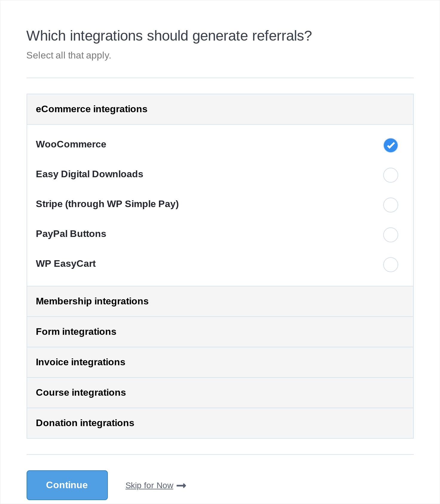Screen dimensions: 440x504
Task: Click the WP EasyCart label text
Action: tap(66, 264)
